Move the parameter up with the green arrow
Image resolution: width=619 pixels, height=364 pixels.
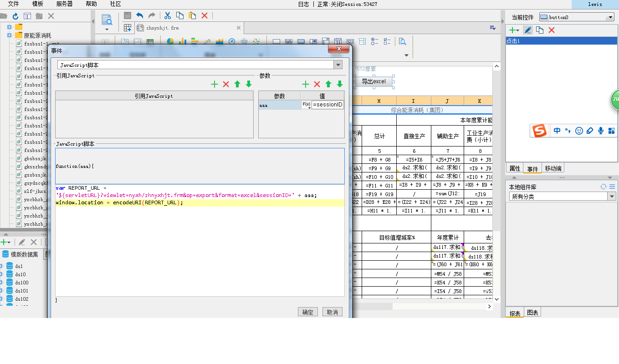click(328, 84)
